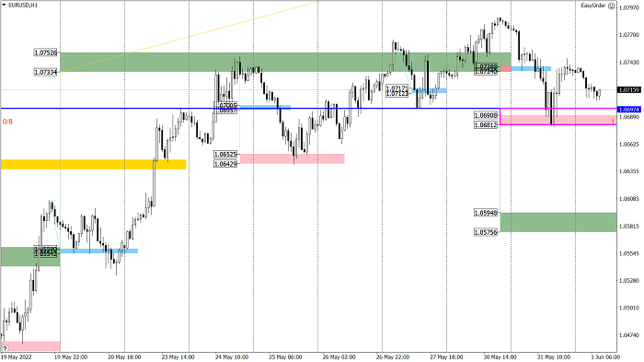Click the EURUSD,H1 chart title text

[x=23, y=6]
